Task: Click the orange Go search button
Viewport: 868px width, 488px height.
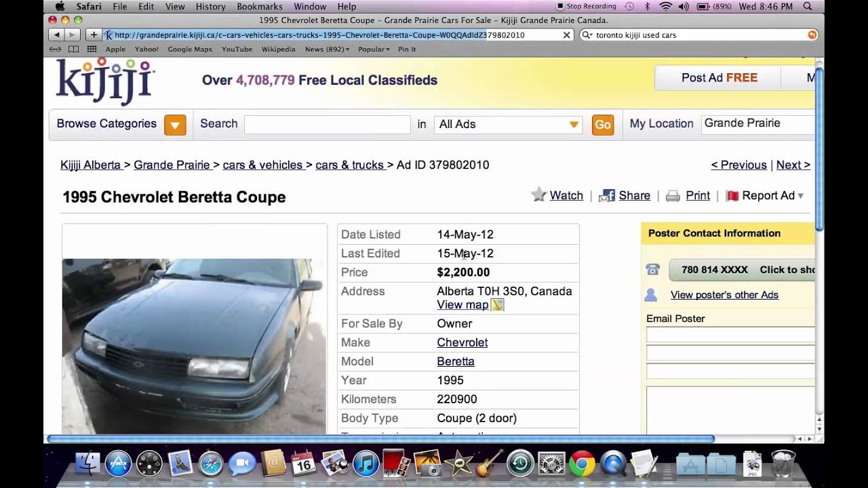Action: (x=603, y=125)
